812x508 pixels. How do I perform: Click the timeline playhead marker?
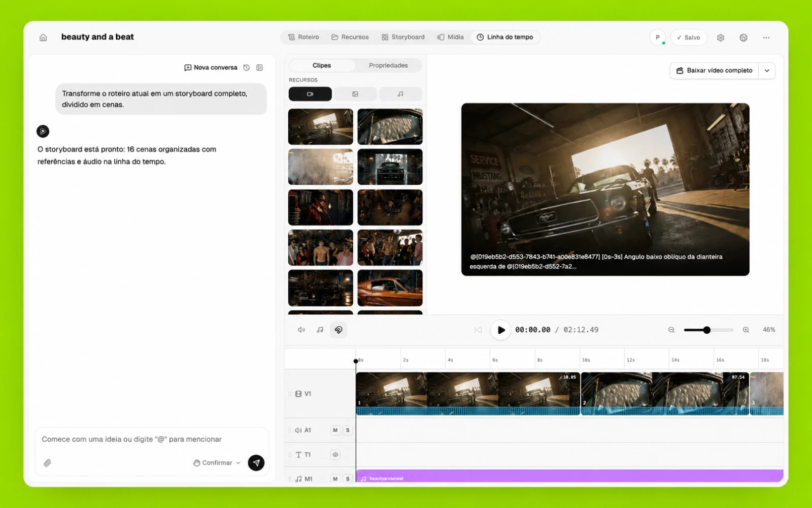pyautogui.click(x=356, y=361)
